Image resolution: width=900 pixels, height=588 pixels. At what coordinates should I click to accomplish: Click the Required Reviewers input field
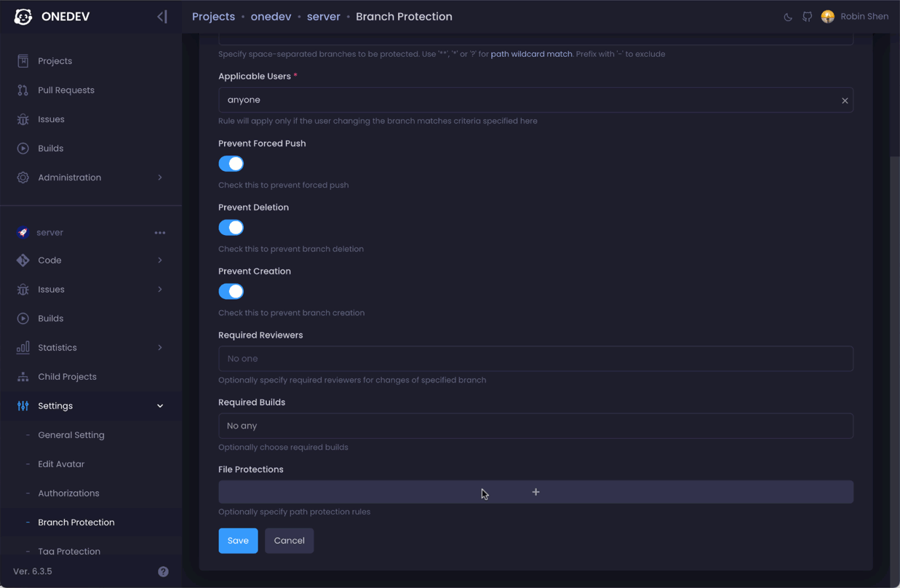(535, 359)
